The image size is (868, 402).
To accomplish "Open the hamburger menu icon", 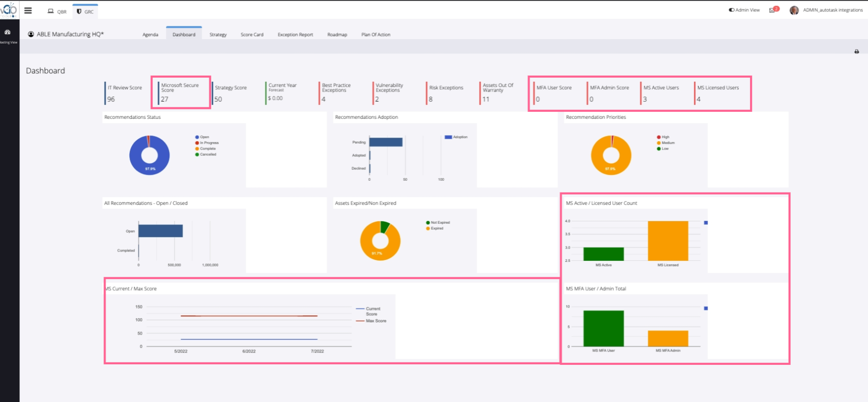I will (x=28, y=10).
